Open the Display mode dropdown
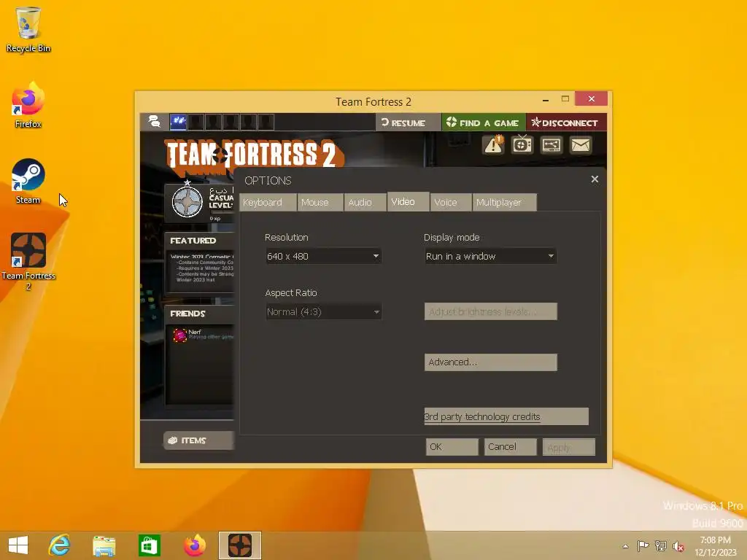Image resolution: width=747 pixels, height=560 pixels. coord(490,256)
